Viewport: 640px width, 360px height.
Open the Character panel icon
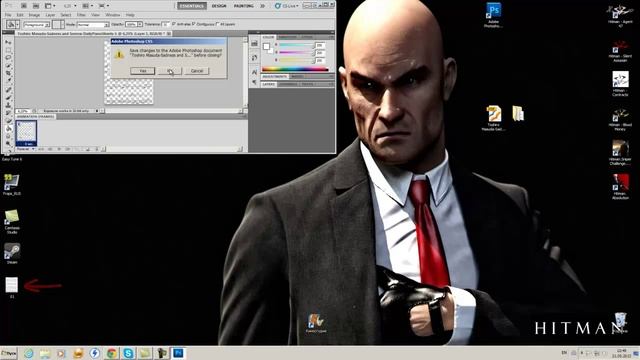(254, 72)
